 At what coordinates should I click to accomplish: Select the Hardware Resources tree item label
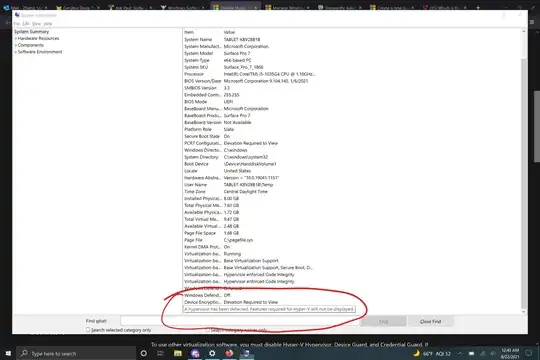[38, 39]
